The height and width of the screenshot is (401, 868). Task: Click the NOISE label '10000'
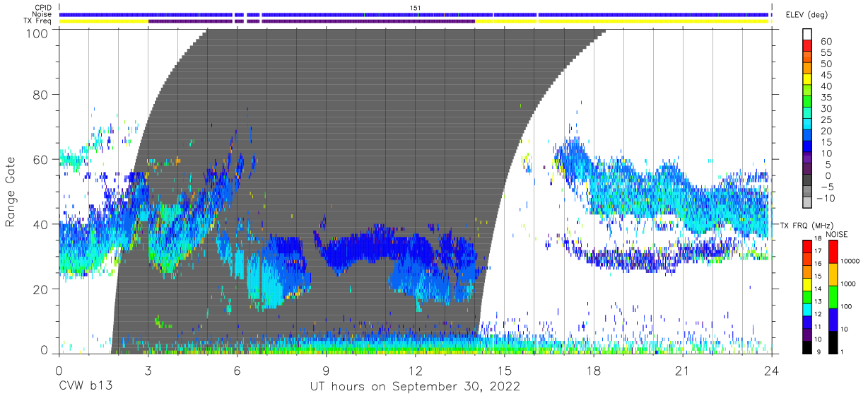850,262
